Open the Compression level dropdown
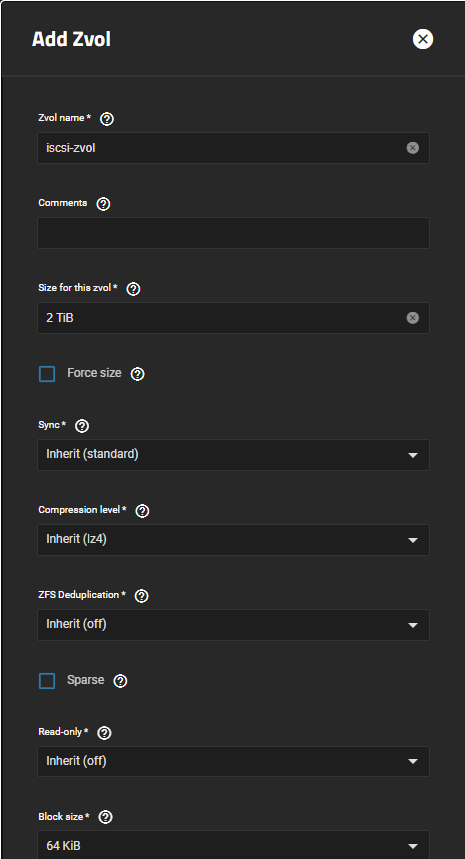Viewport: 465px width, 859px height. 233,540
